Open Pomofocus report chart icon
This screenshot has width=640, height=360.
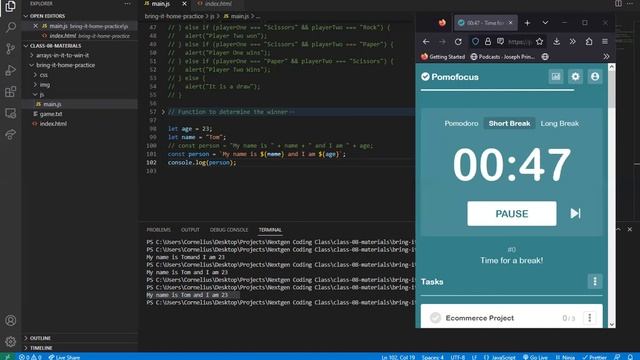(x=556, y=76)
